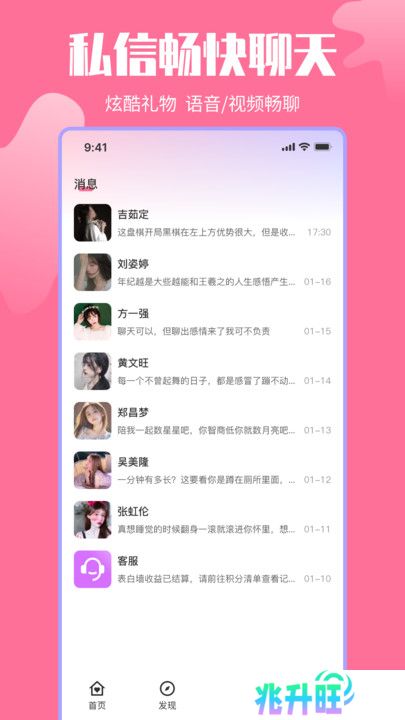Tap the battery status icon

click(322, 147)
